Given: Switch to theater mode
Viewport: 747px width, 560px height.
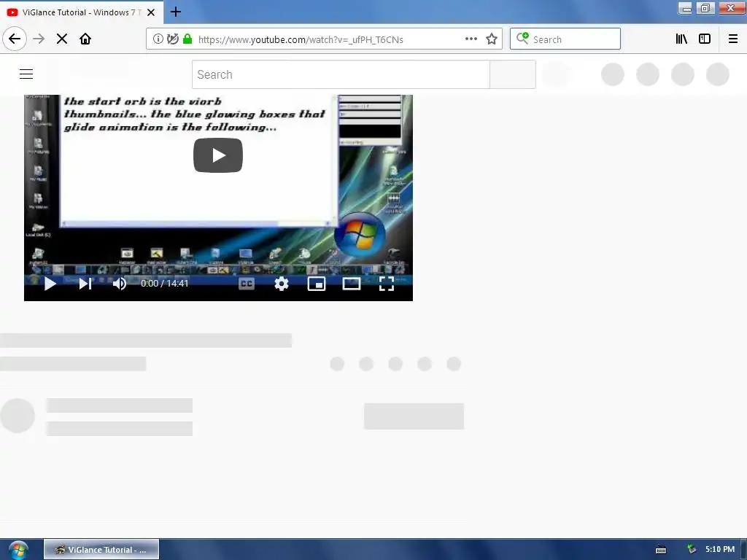Looking at the screenshot, I should (x=352, y=284).
